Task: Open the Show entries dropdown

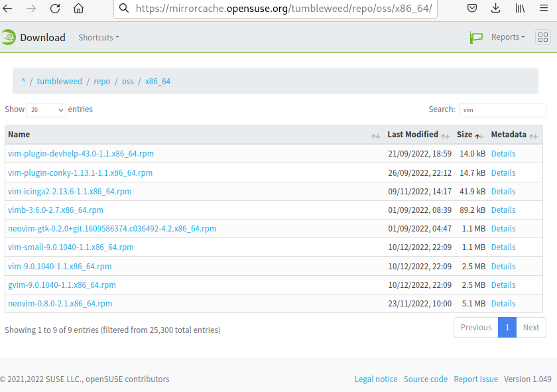Action: [46, 109]
